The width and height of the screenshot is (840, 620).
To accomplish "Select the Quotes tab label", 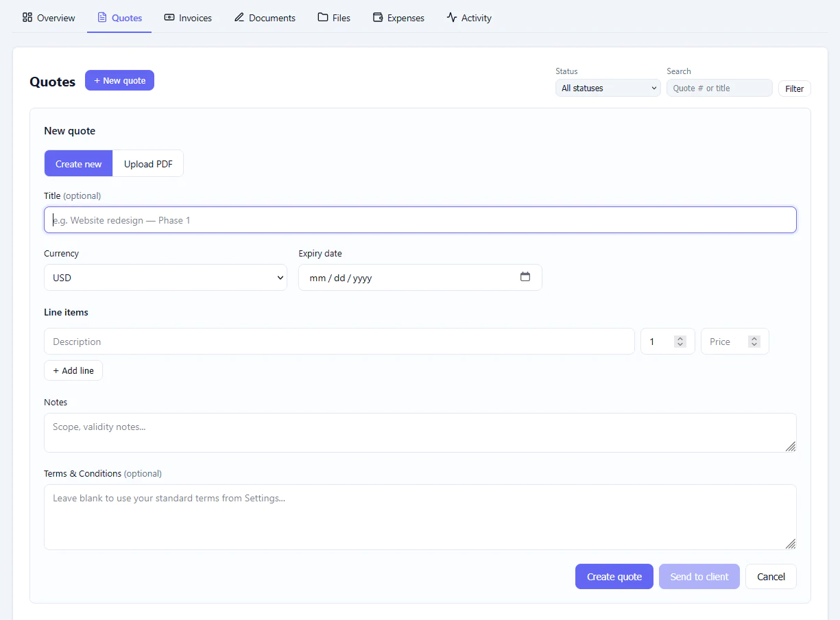I will [x=127, y=18].
